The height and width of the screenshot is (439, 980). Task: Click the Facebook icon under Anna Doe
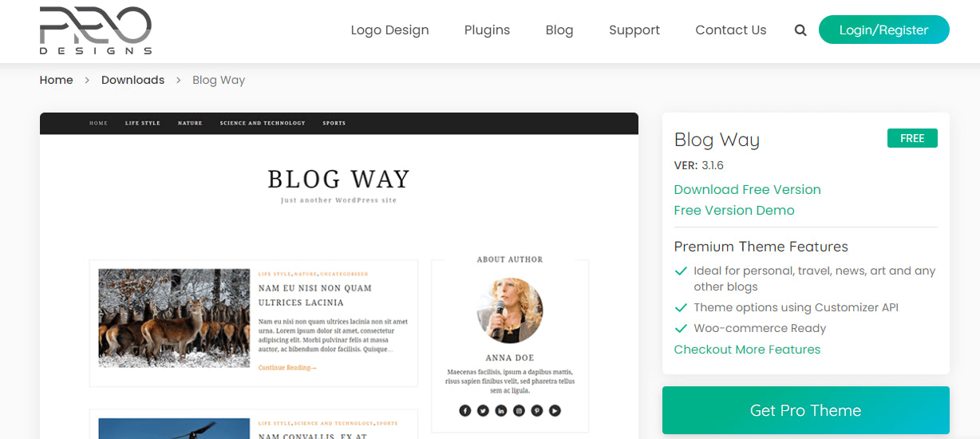[465, 410]
